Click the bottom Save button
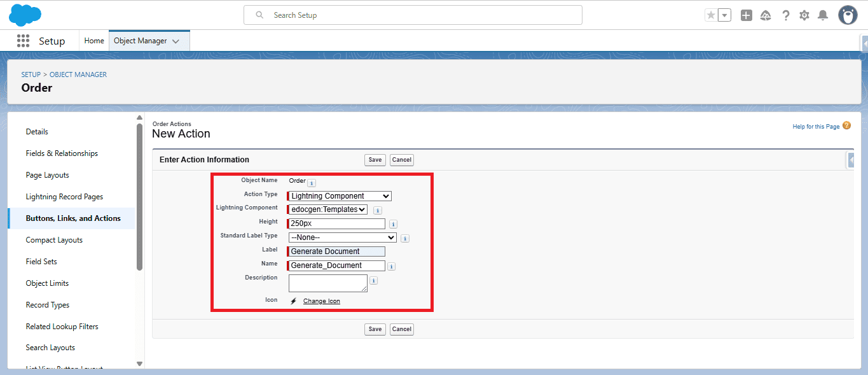The height and width of the screenshot is (375, 868). point(375,329)
